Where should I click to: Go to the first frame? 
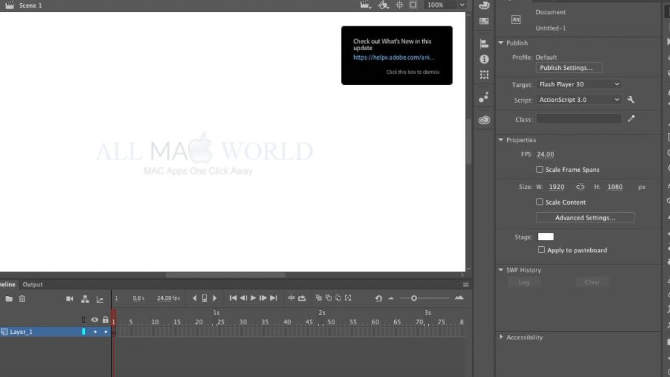pyautogui.click(x=233, y=298)
